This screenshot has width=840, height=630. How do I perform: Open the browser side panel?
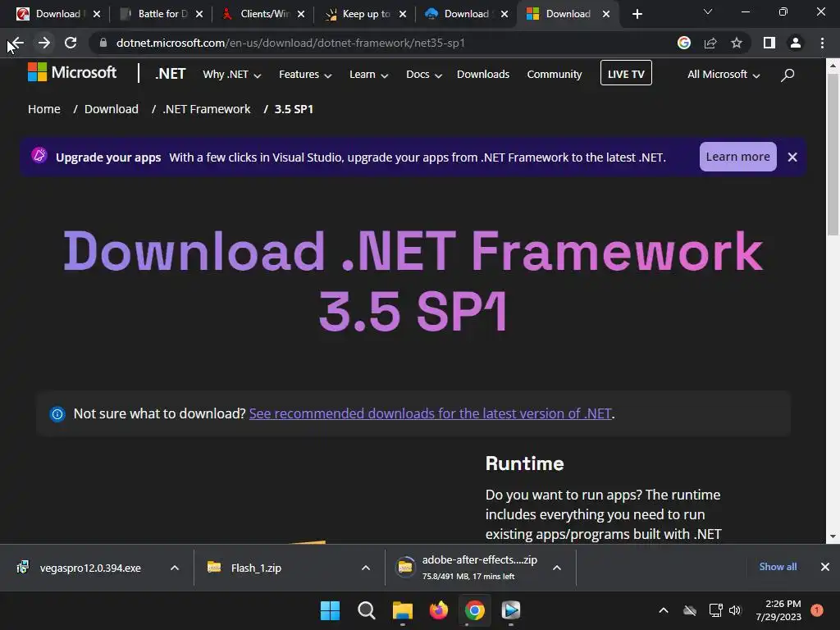[769, 43]
